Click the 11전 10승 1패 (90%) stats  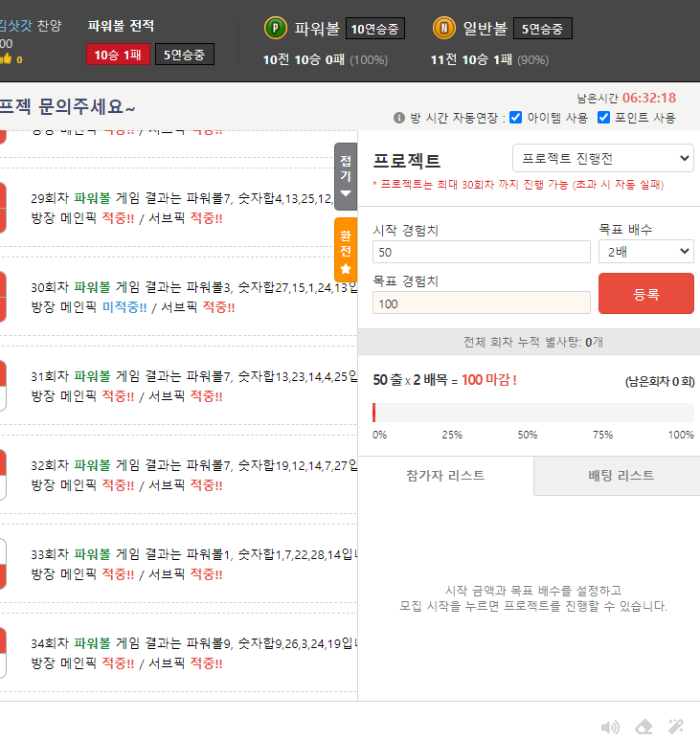pyautogui.click(x=489, y=60)
